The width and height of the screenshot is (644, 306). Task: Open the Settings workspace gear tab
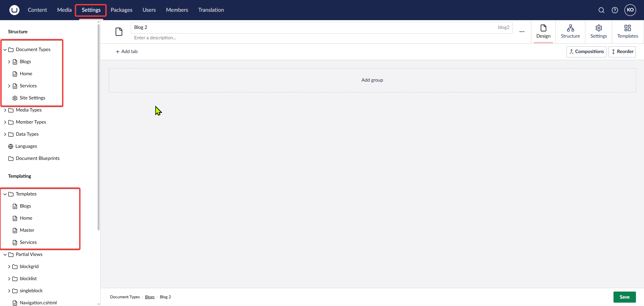pyautogui.click(x=598, y=32)
